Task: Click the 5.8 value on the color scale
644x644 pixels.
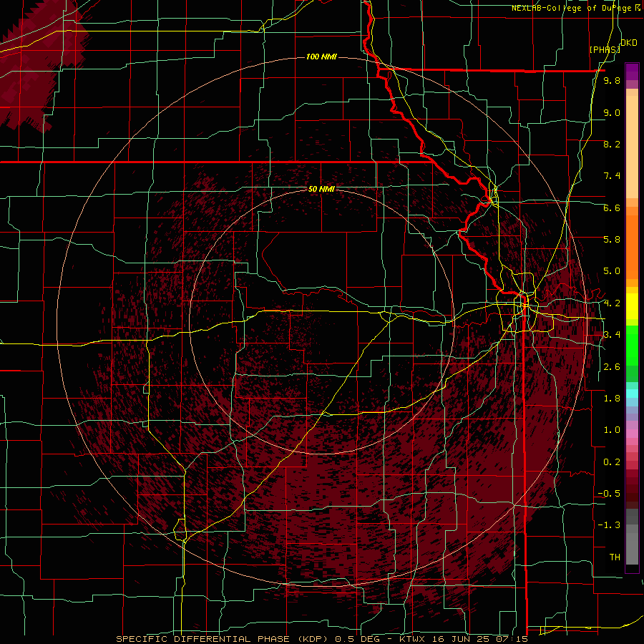Action: click(x=612, y=240)
